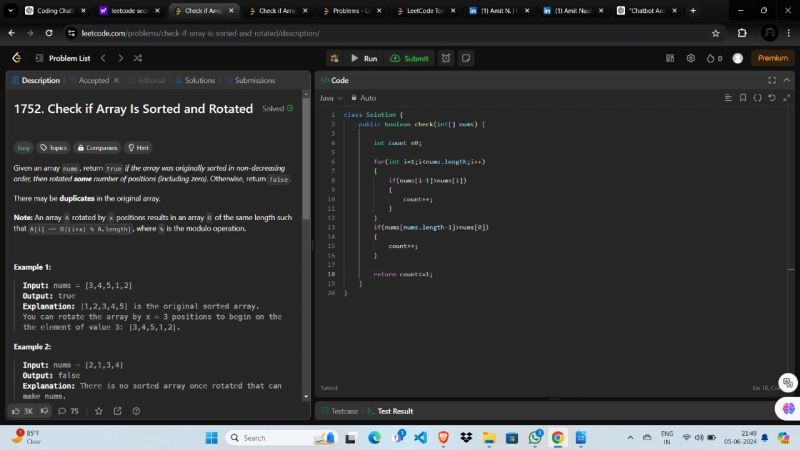Show hidden system tray icons
This screenshot has height=450, width=800.
click(x=631, y=438)
